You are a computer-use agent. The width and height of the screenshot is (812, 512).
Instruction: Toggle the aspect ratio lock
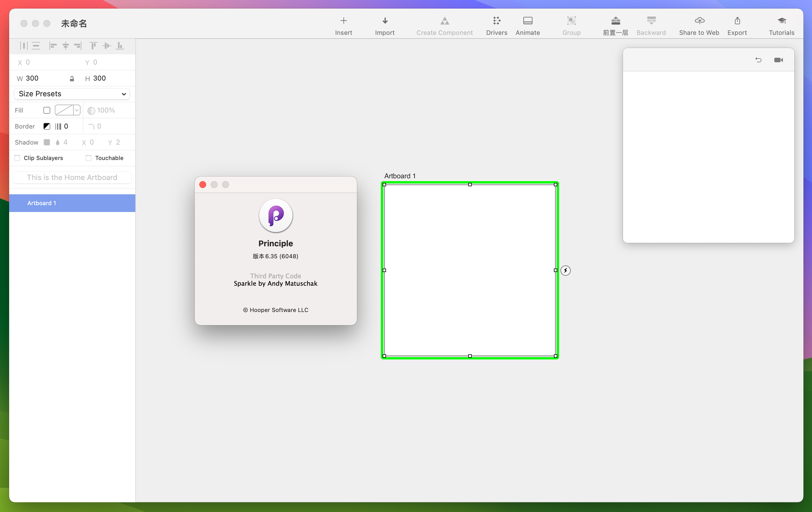click(71, 78)
